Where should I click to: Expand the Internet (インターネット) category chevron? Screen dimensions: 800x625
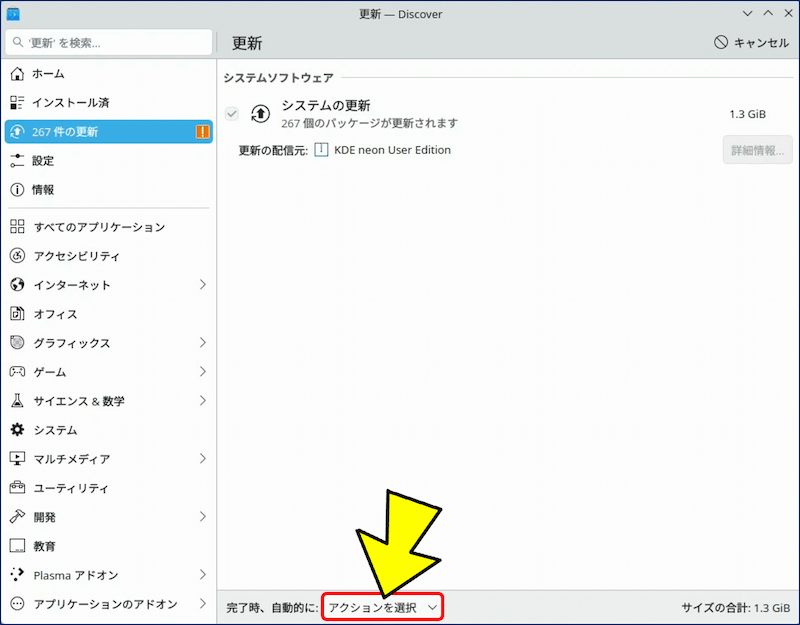tap(202, 285)
